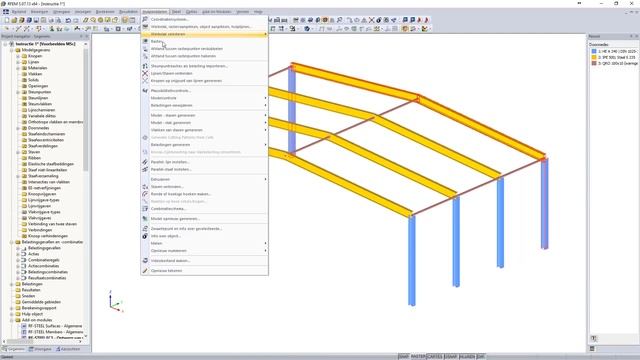Viewport: 640px width, 360px height.
Task: Click the Doorsneden folder icon in navigator
Action: click(24, 128)
